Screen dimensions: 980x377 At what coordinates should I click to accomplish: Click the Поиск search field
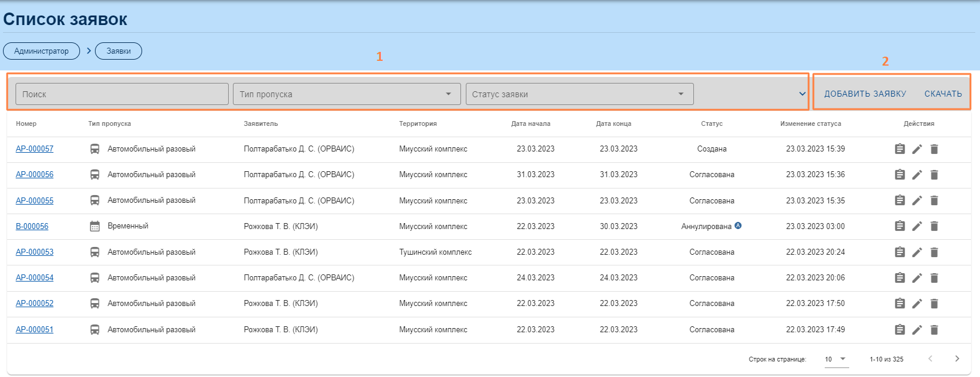tap(122, 94)
